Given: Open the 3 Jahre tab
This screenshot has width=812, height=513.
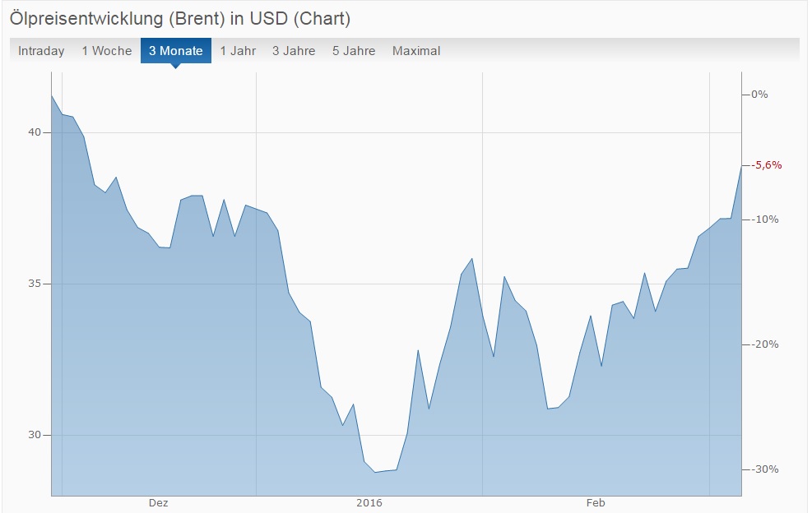Looking at the screenshot, I should [294, 51].
